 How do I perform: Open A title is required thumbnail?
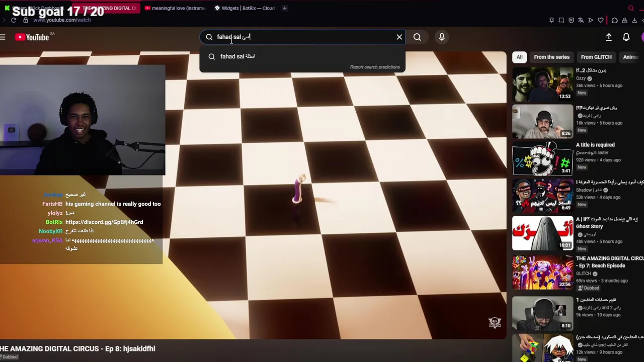coord(542,158)
